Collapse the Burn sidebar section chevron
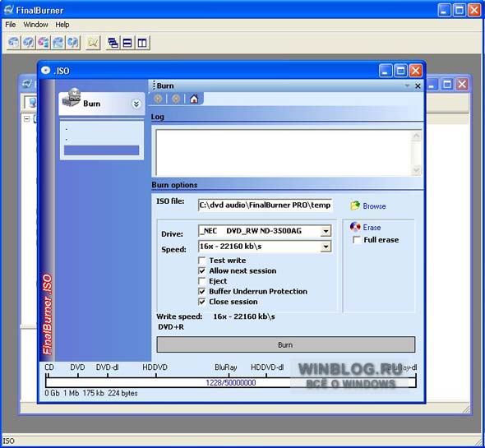The image size is (485, 448). 136,104
